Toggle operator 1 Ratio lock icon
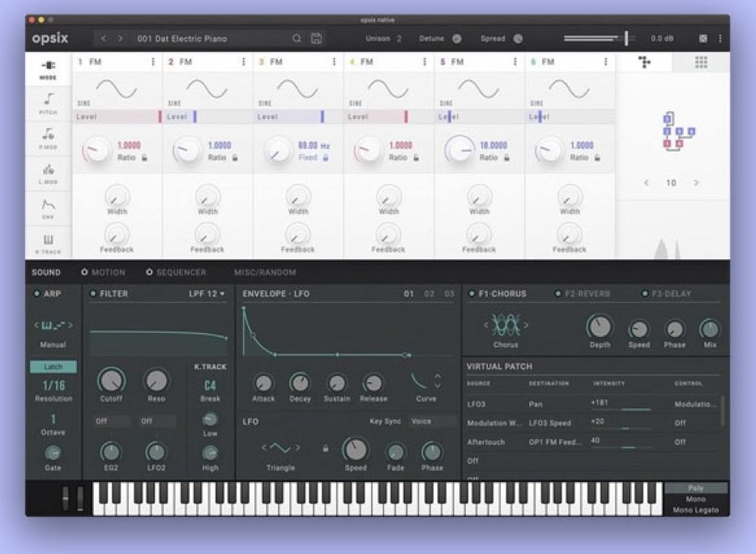The height and width of the screenshot is (554, 756). (x=144, y=157)
